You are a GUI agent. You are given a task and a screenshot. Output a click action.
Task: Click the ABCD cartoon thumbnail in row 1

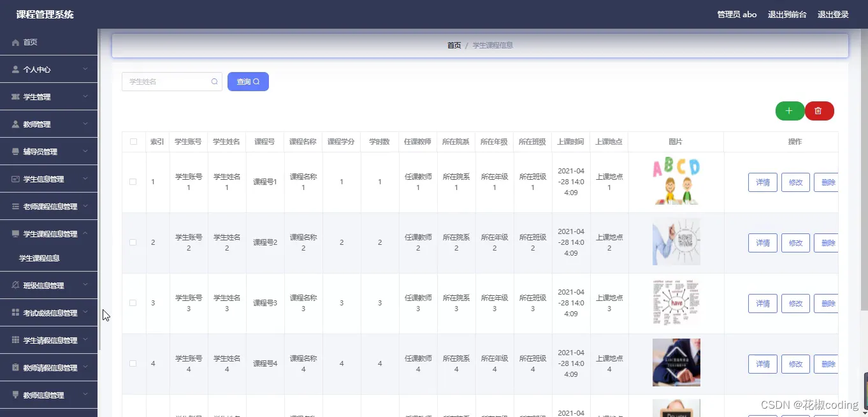click(x=676, y=182)
